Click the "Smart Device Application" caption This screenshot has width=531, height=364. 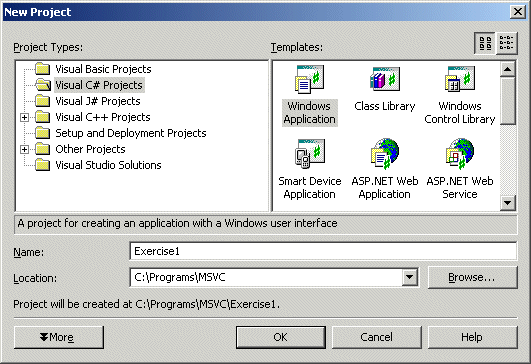pyautogui.click(x=310, y=188)
